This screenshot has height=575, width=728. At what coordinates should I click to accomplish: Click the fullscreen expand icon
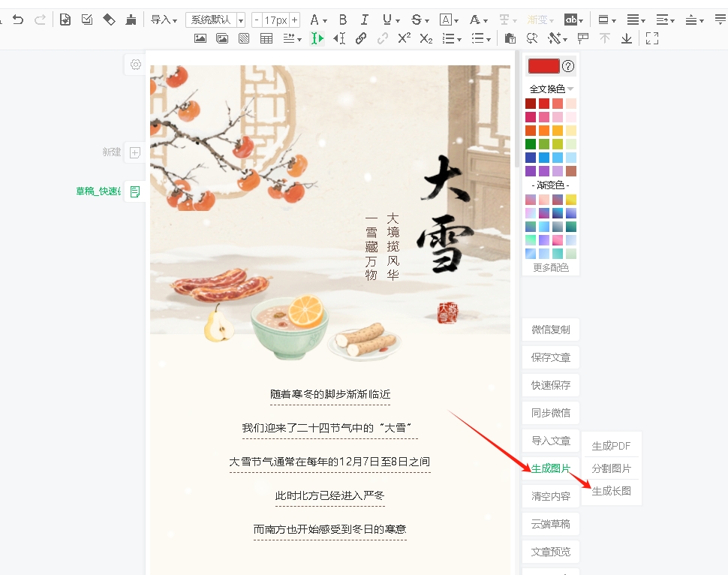coord(651,38)
